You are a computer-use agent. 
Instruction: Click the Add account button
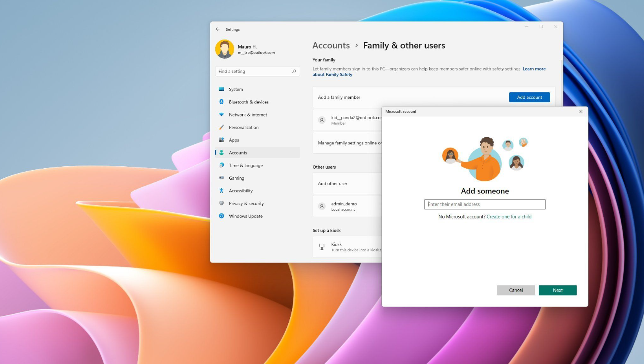tap(529, 97)
